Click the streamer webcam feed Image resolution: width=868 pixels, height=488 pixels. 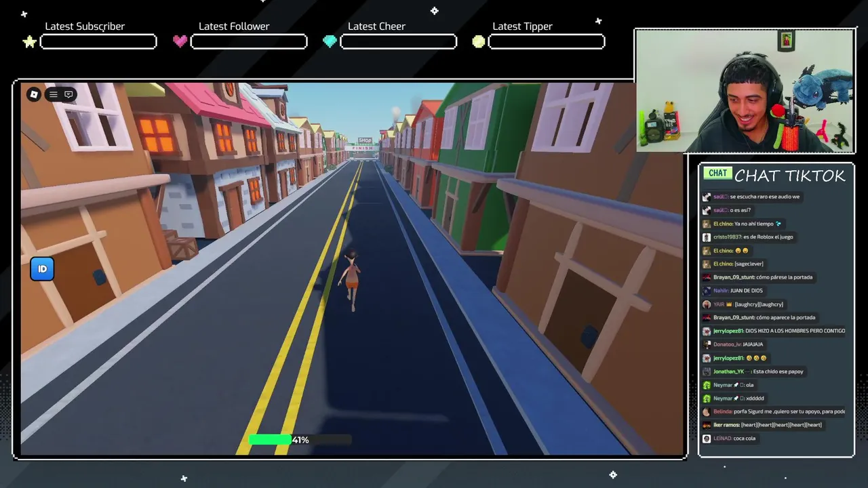point(745,91)
